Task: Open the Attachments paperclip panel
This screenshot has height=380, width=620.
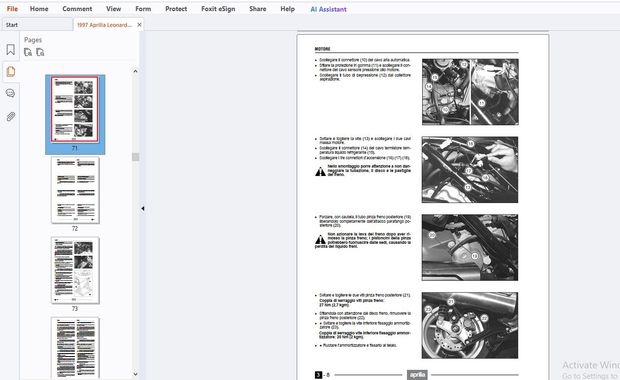Action: point(11,116)
